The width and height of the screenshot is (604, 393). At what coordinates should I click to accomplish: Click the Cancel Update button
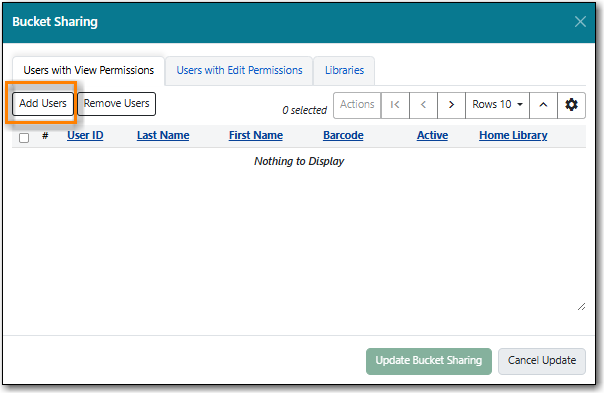[x=542, y=361]
